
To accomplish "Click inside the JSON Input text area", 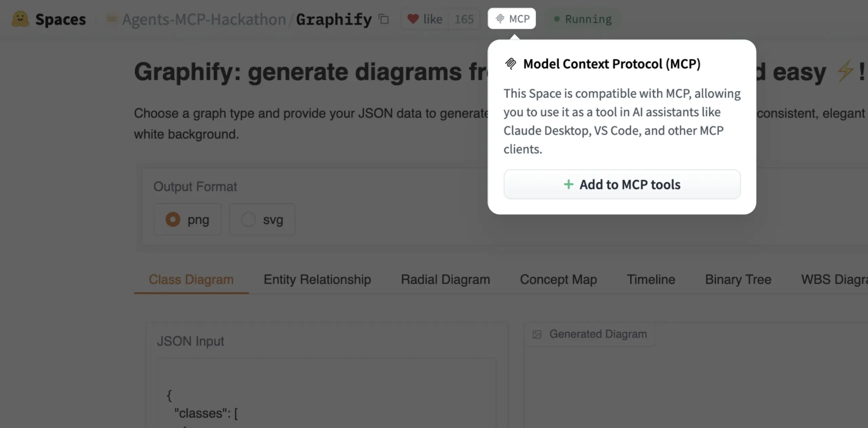I will coord(327,393).
